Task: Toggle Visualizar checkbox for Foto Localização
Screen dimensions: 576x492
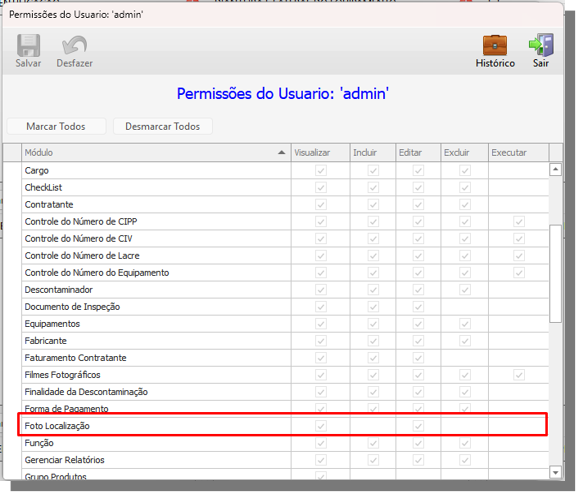Action: pos(321,426)
